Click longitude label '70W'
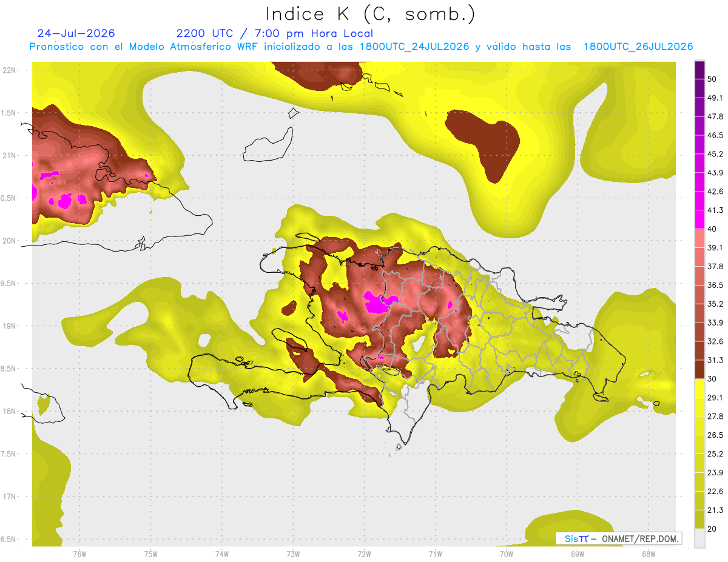Image resolution: width=728 pixels, height=562 pixels. tap(507, 554)
